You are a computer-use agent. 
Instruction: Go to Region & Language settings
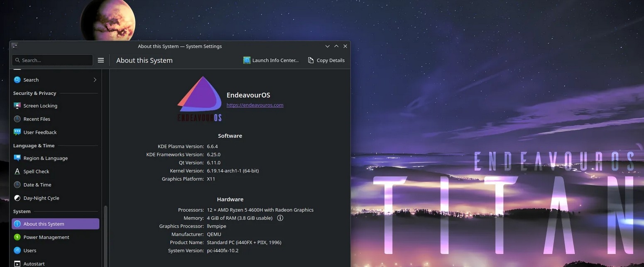pyautogui.click(x=56, y=158)
